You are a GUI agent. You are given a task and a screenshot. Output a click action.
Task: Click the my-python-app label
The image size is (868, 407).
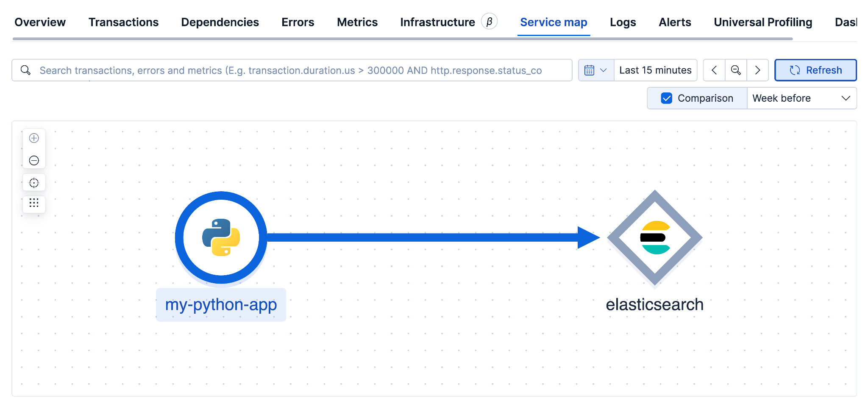(221, 305)
